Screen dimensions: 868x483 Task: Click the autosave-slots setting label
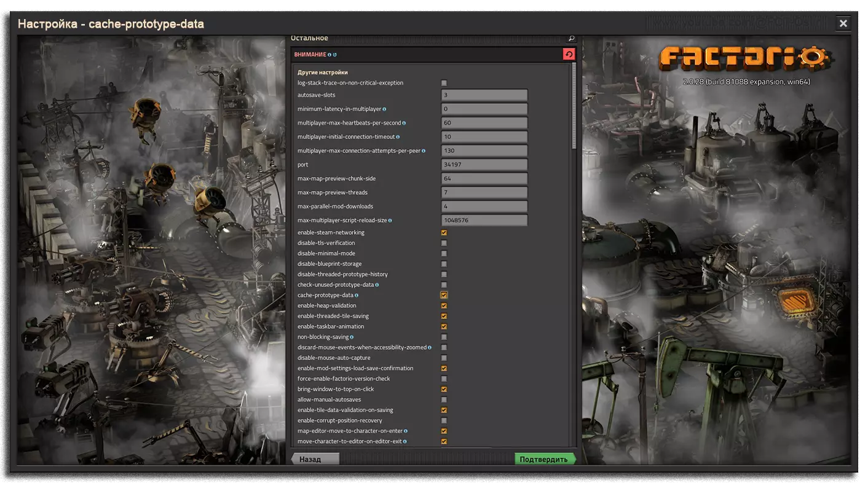coord(317,95)
